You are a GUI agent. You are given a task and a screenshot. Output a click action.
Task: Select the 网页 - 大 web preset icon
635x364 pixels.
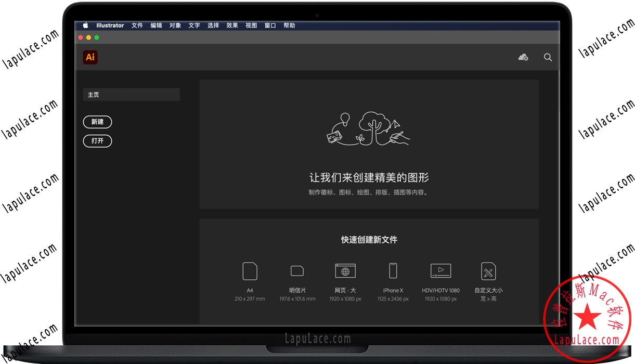coord(345,271)
